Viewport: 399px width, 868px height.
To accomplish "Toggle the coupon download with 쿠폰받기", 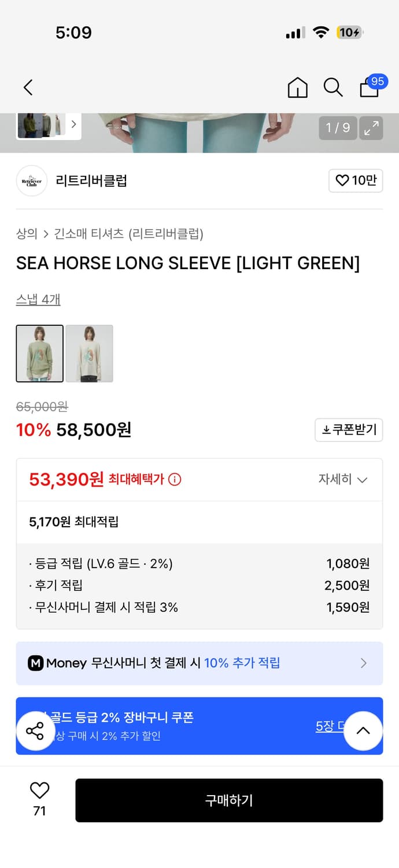I will click(349, 430).
